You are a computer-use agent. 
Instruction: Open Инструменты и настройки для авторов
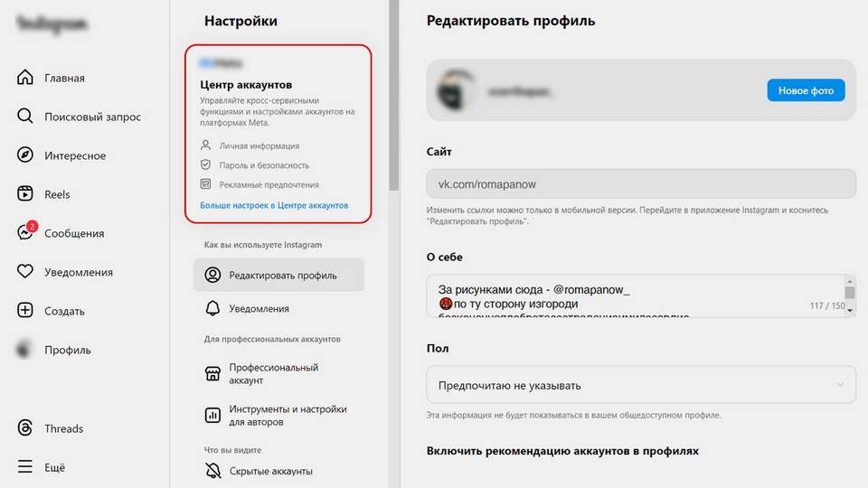(278, 415)
